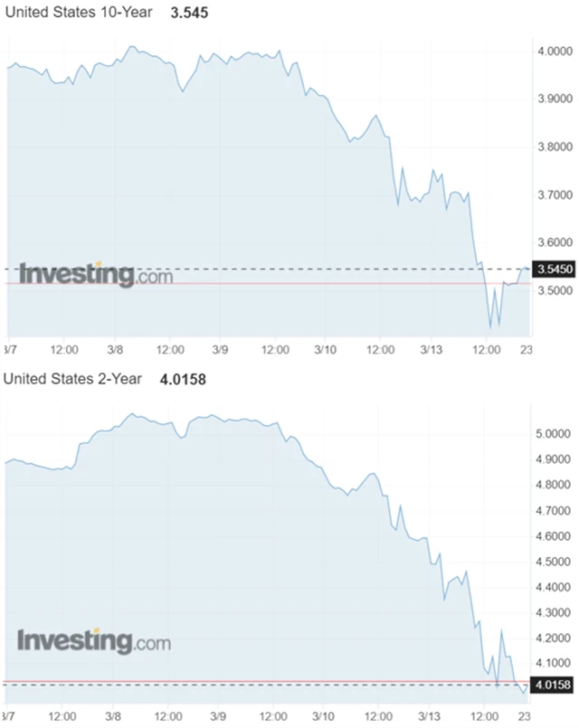This screenshot has height=728, width=579.
Task: Open the United States 2-Year title
Action: click(72, 379)
